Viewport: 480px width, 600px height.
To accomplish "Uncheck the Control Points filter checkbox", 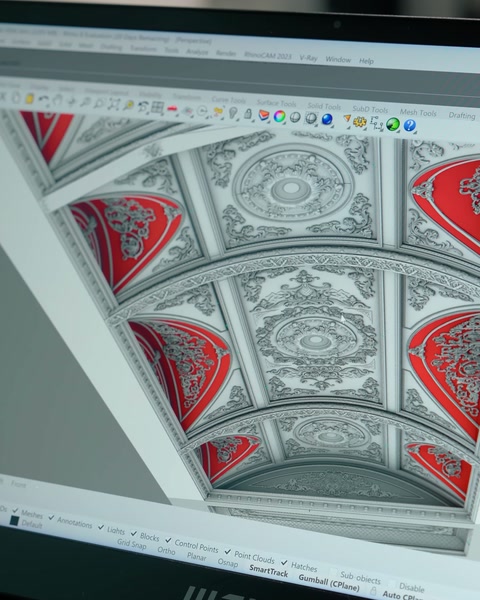I will pyautogui.click(x=168, y=540).
